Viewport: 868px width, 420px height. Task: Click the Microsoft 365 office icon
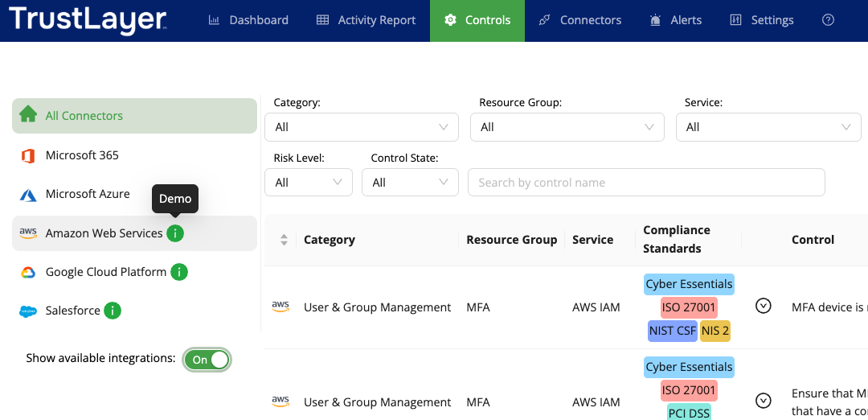[x=27, y=156]
